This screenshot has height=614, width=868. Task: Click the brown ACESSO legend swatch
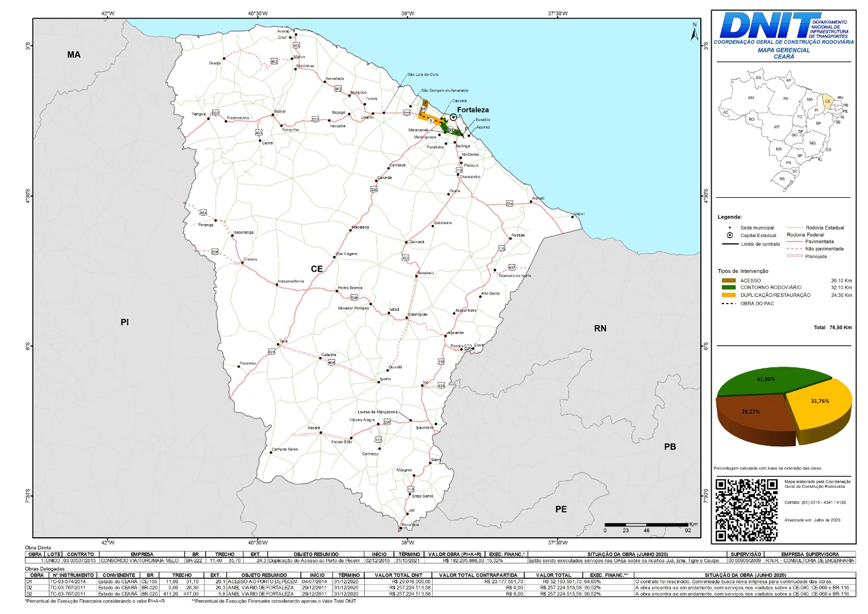point(728,280)
